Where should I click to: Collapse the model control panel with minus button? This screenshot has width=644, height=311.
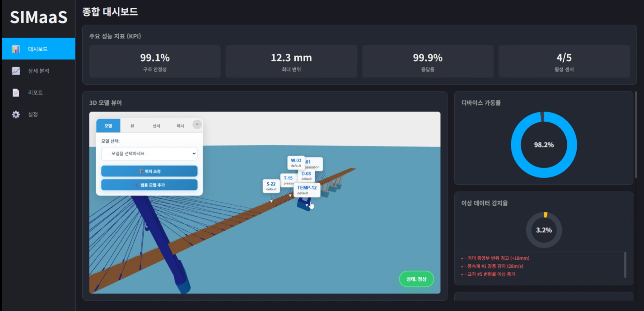coord(197,124)
